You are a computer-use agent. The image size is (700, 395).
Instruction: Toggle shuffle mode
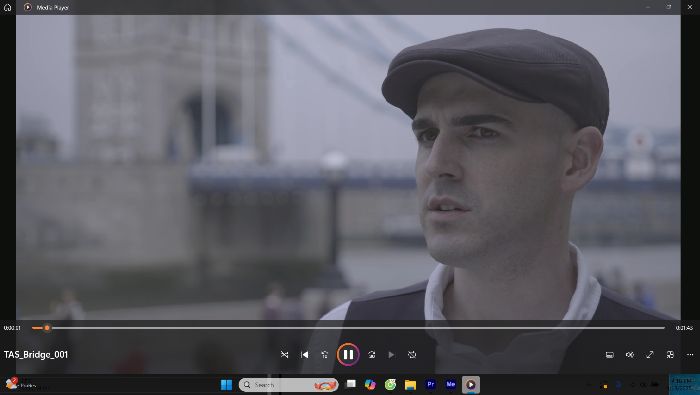(x=284, y=354)
